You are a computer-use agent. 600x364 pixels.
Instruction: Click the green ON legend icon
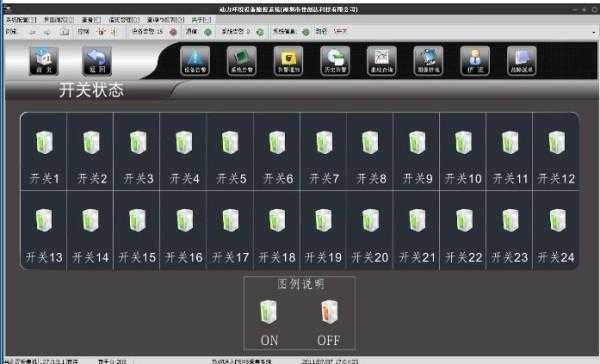click(x=268, y=312)
